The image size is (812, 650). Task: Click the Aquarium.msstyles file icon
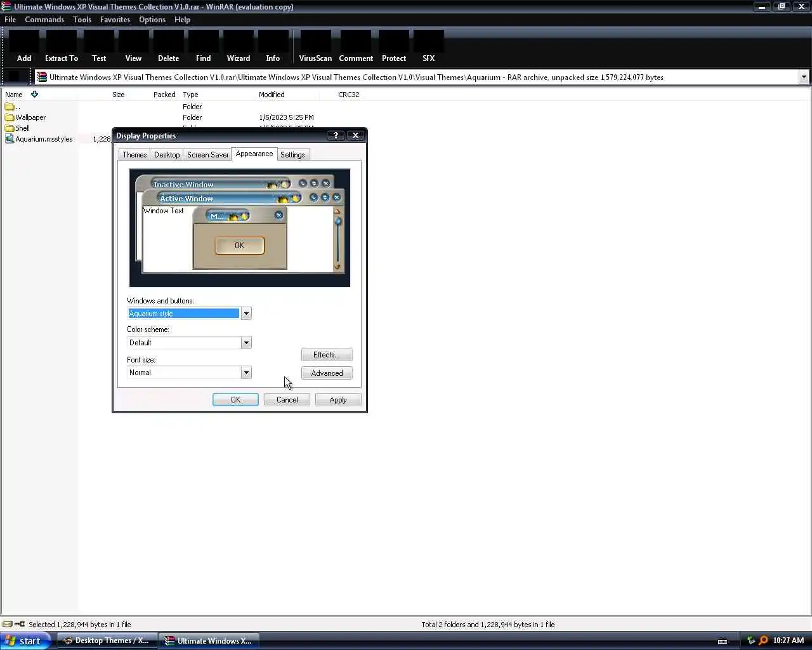pos(10,139)
